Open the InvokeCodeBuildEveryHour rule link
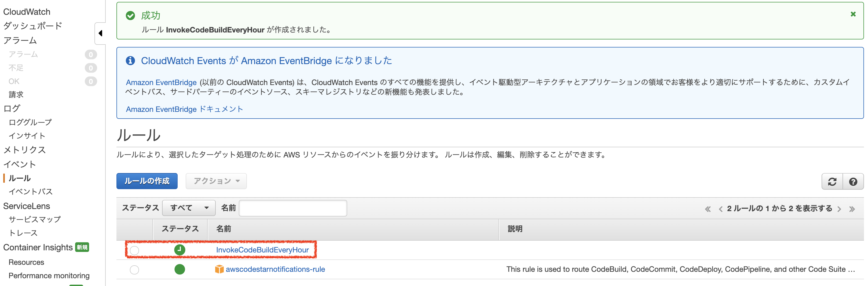The image size is (868, 286). point(262,250)
